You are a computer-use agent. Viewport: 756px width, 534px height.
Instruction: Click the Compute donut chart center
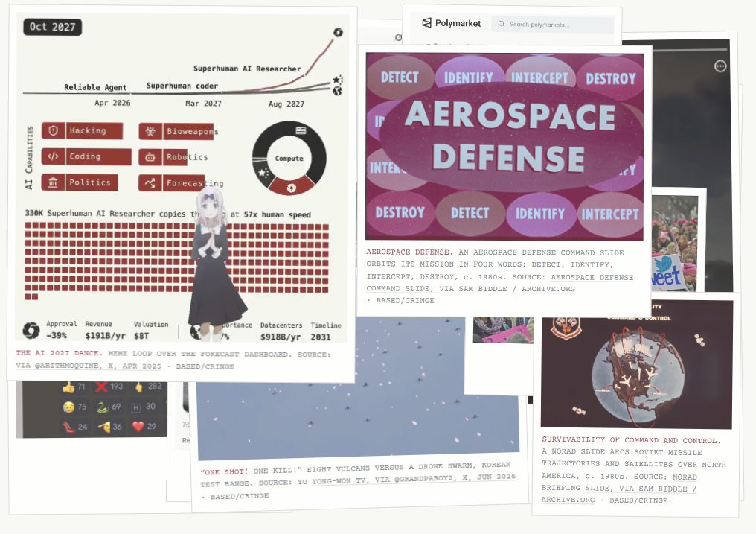(289, 158)
